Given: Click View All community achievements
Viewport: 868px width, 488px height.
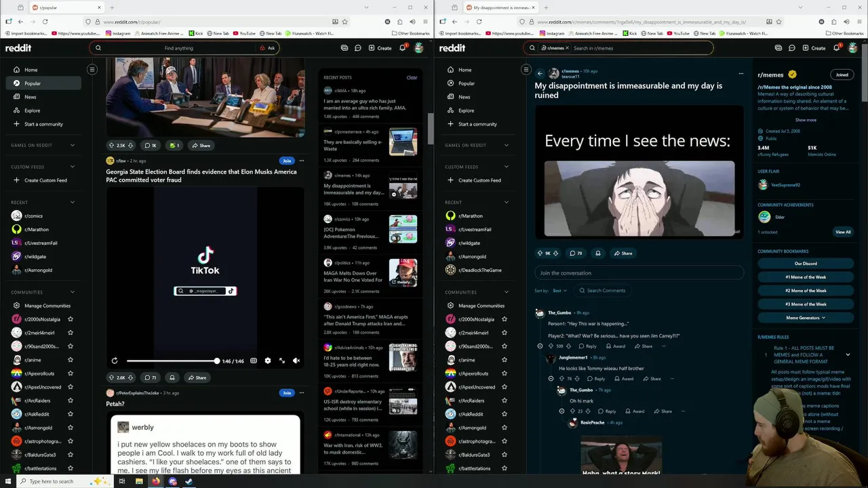Looking at the screenshot, I should click(843, 232).
